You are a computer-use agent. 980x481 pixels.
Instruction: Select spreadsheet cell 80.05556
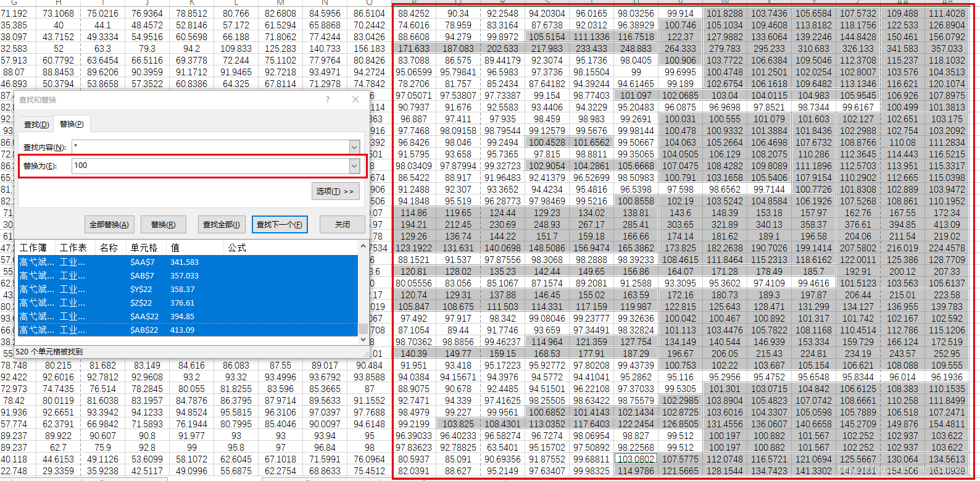pos(413,283)
